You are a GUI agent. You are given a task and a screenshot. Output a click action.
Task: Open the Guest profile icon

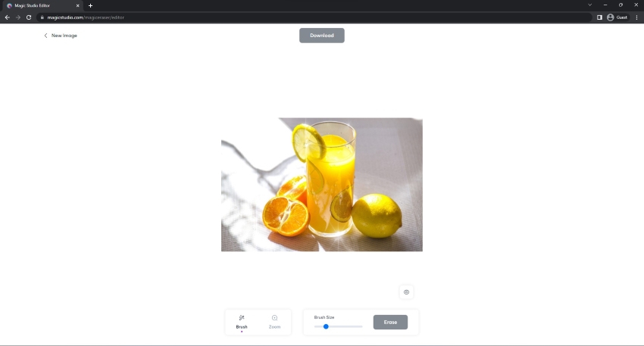click(611, 17)
